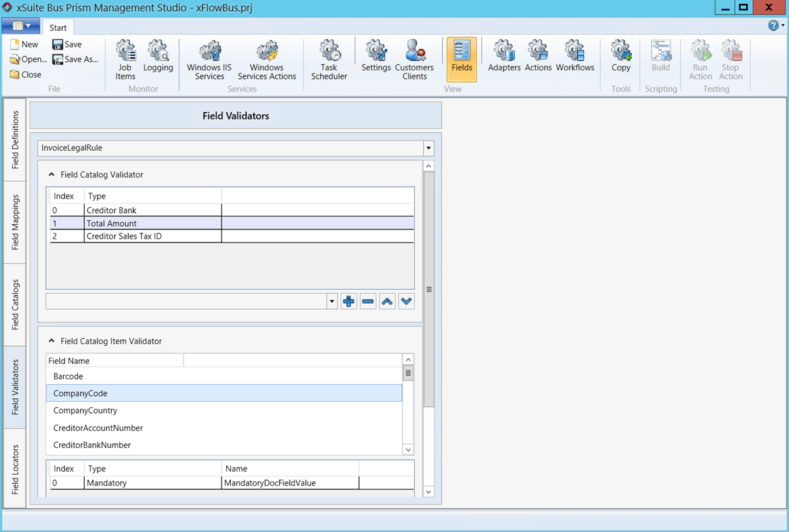
Task: Switch to the Field Mappings tab
Action: (x=15, y=222)
